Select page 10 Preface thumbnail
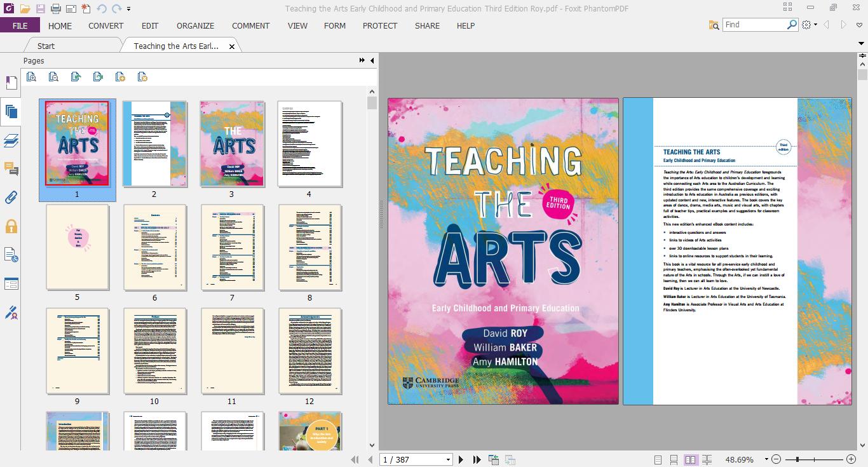The image size is (868, 467). pos(154,351)
